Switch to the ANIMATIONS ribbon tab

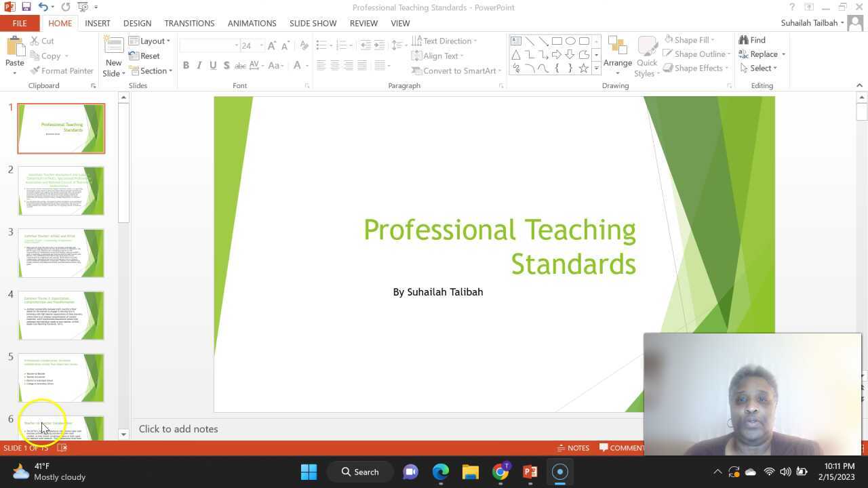pyautogui.click(x=252, y=22)
